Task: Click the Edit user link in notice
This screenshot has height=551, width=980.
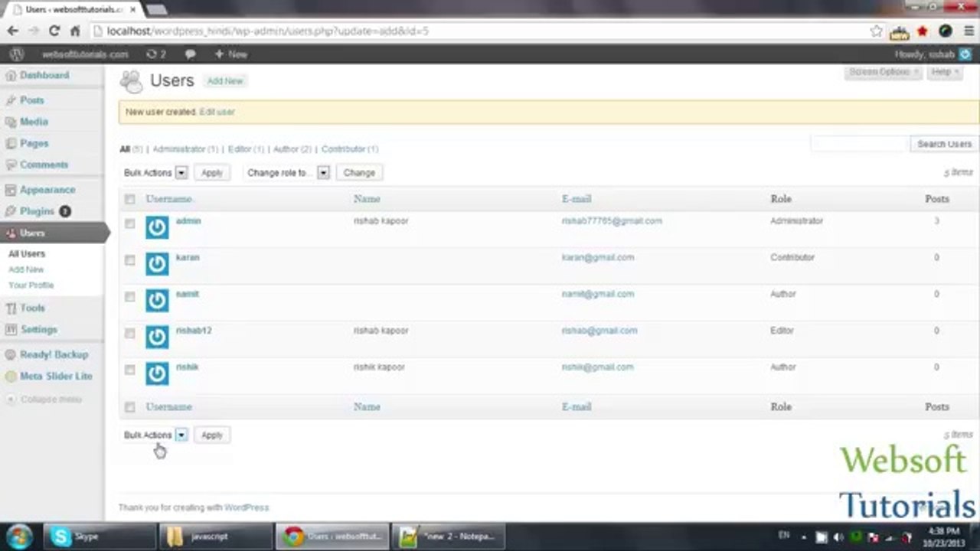Action: (217, 112)
